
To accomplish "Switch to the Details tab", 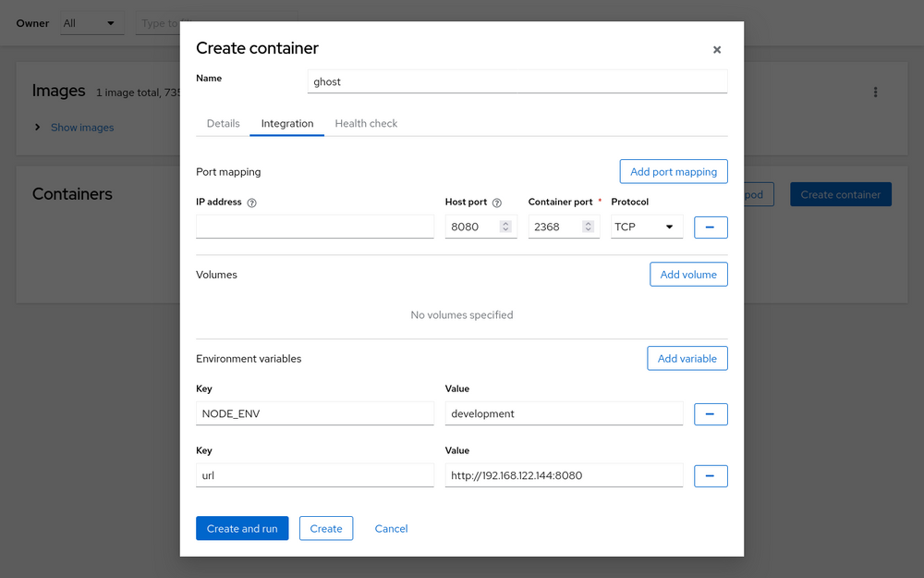I will (x=223, y=123).
